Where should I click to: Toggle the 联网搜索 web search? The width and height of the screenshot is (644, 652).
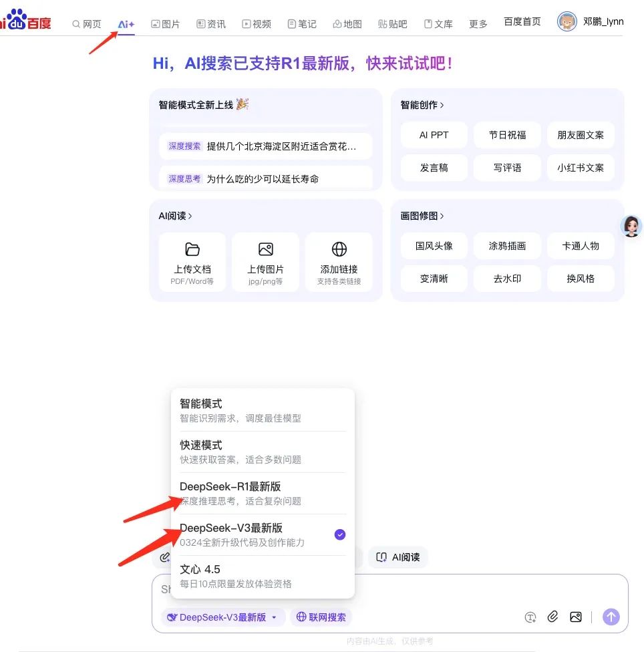pos(321,617)
